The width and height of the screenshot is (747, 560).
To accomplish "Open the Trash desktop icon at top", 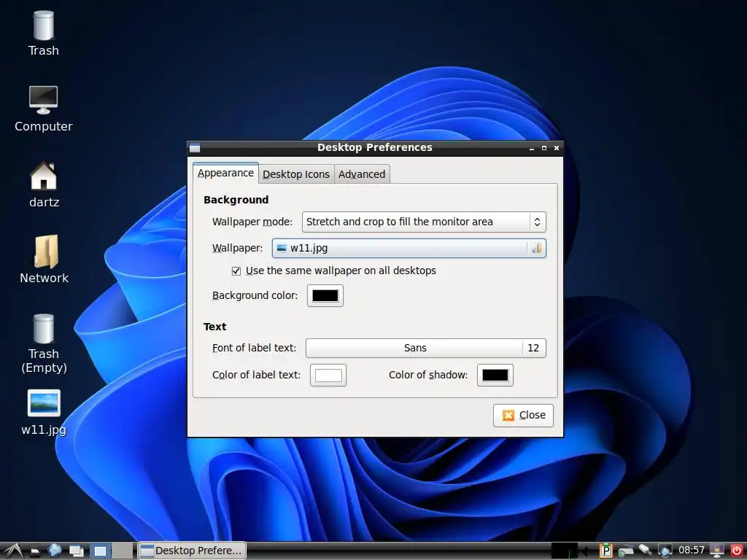I will 43,34.
